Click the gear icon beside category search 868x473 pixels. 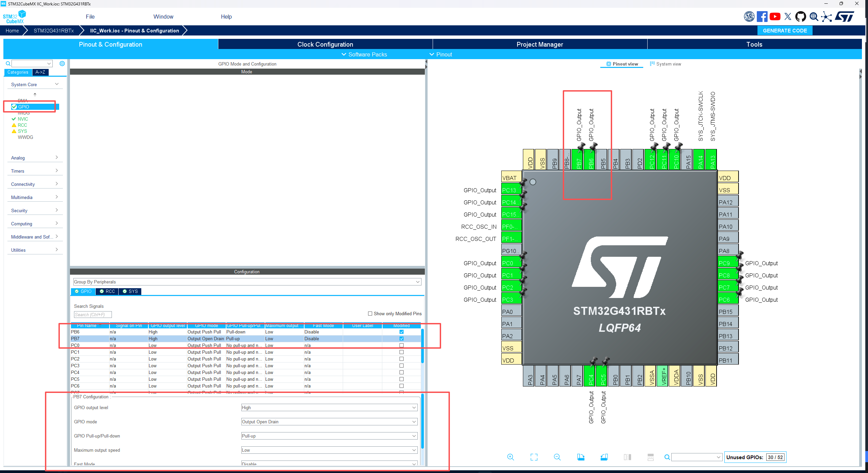point(62,64)
